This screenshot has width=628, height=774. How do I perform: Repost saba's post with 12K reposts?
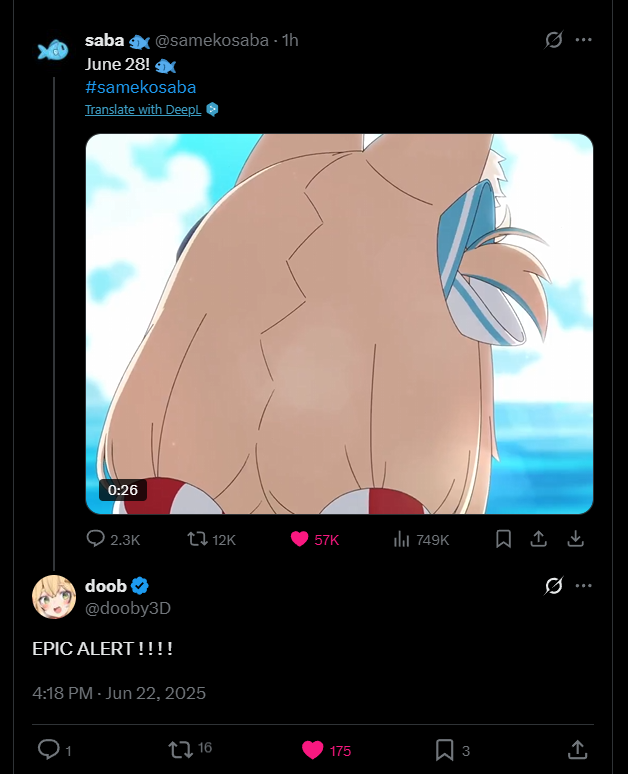point(197,539)
